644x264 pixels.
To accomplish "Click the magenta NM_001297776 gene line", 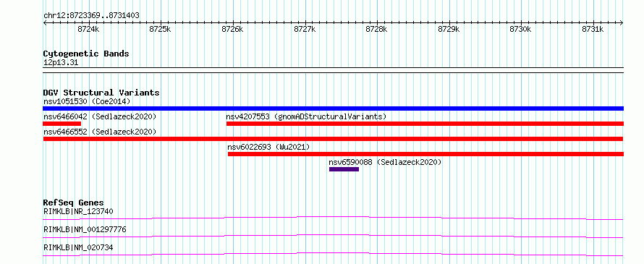I will coord(334,236).
